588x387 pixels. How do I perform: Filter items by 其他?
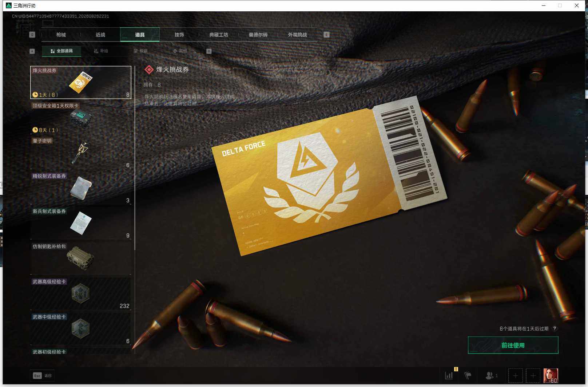click(x=180, y=51)
